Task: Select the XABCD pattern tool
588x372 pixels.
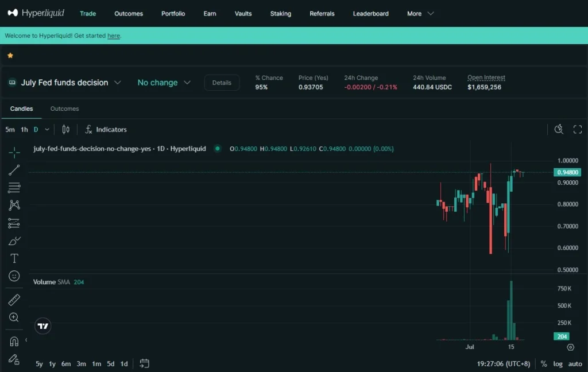Action: point(14,205)
